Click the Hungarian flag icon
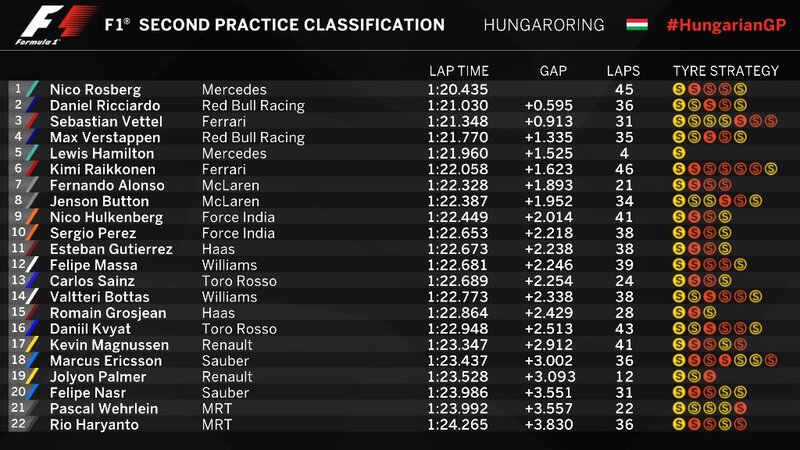 [635, 24]
